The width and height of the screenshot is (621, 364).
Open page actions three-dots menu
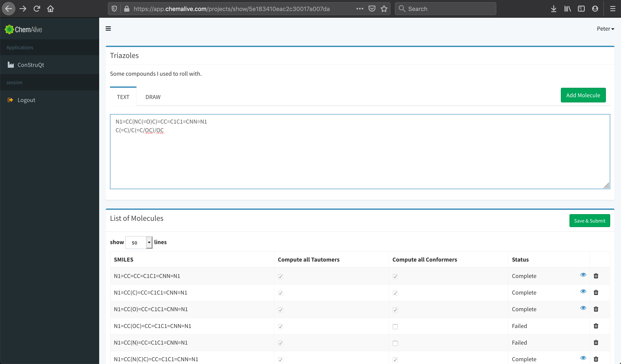tap(360, 9)
